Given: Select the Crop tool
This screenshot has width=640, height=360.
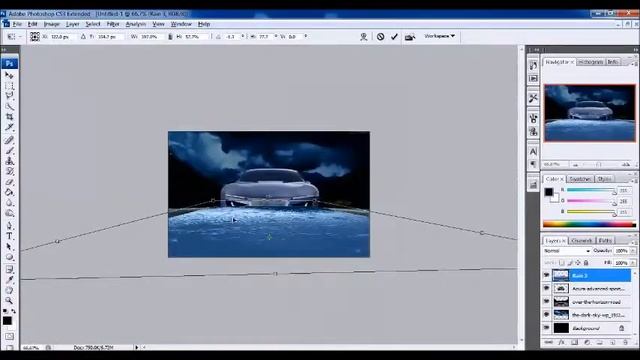Looking at the screenshot, I should click(9, 117).
